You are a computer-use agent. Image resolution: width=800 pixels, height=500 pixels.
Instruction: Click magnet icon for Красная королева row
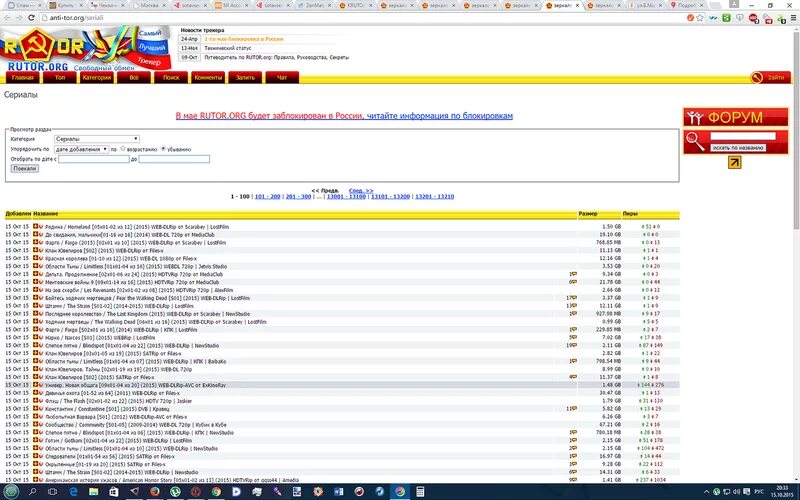41,258
